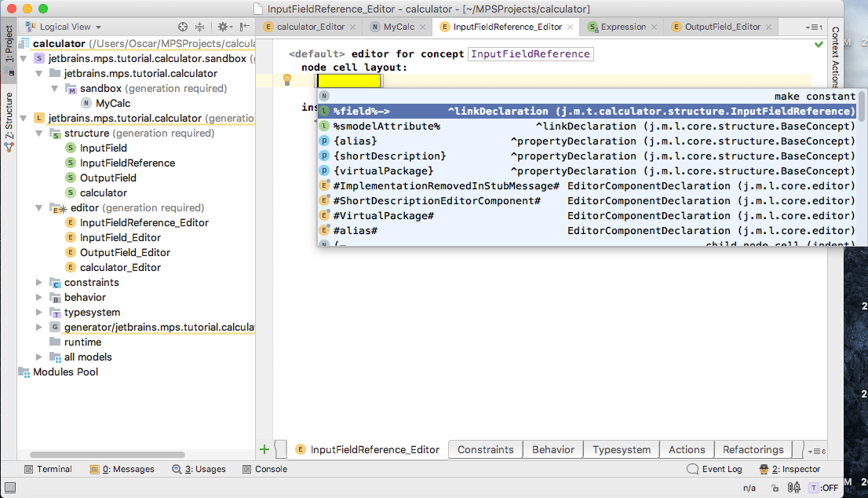Toggle the Inspector tool window

point(779,469)
